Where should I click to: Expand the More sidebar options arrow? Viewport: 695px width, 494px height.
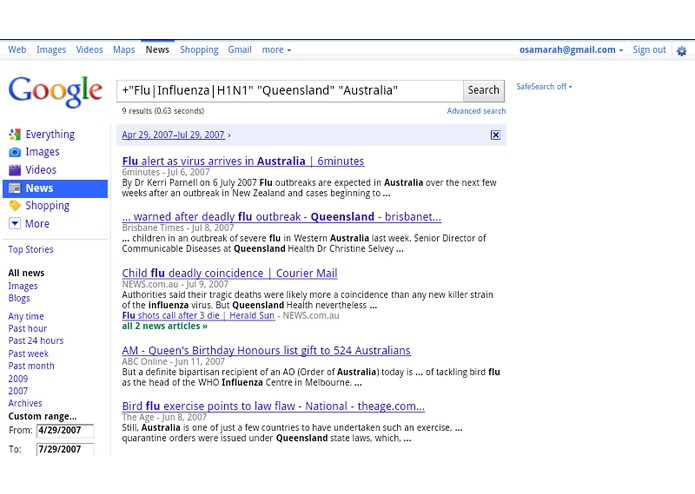point(15,223)
